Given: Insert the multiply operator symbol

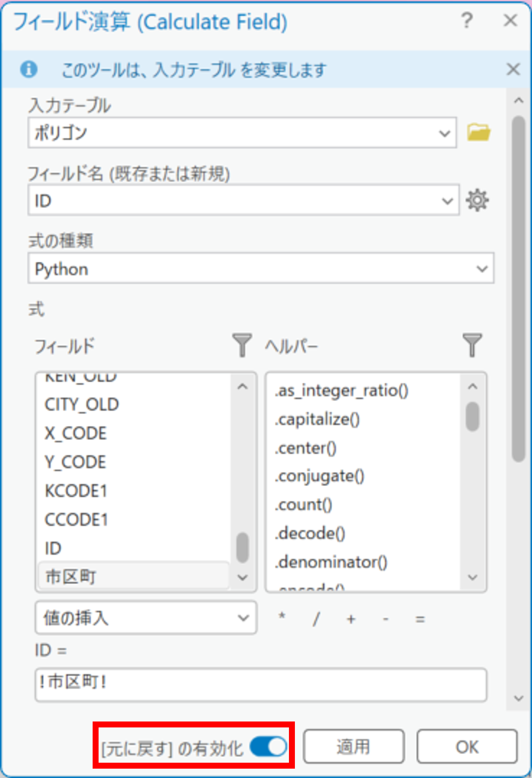Looking at the screenshot, I should [x=281, y=618].
